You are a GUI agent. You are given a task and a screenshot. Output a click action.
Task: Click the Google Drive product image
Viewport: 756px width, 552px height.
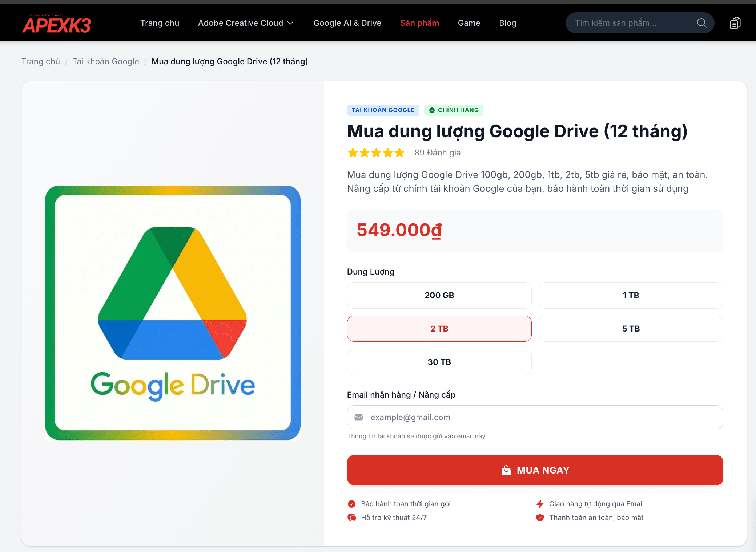point(173,313)
